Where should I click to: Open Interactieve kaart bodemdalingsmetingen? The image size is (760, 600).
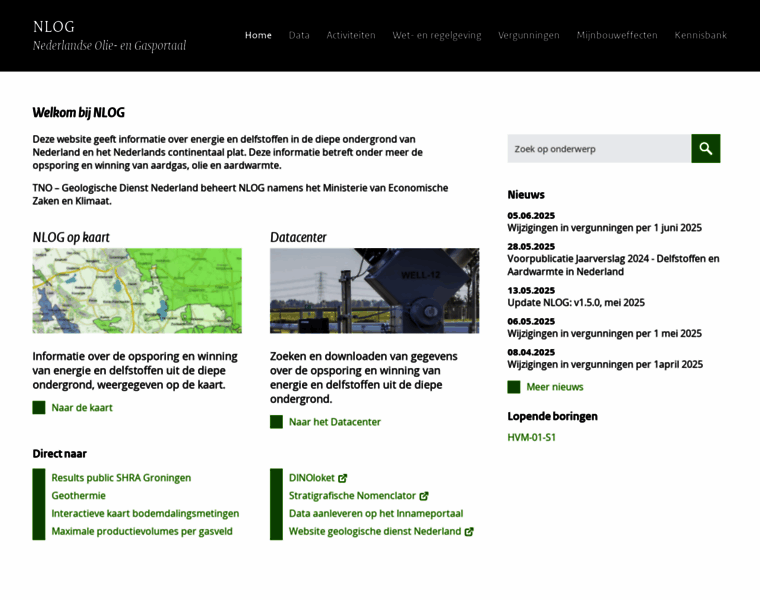(145, 514)
